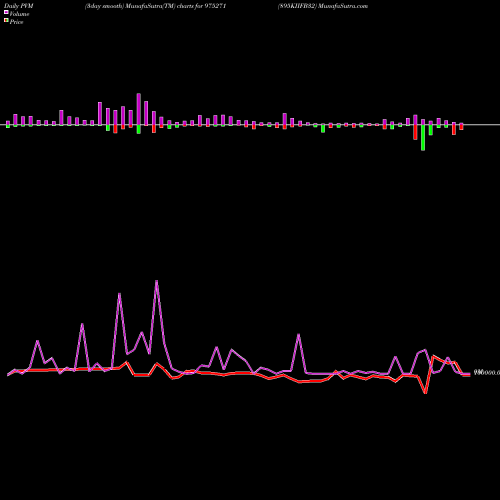Click the 'Daily PVM' title text

19,6
